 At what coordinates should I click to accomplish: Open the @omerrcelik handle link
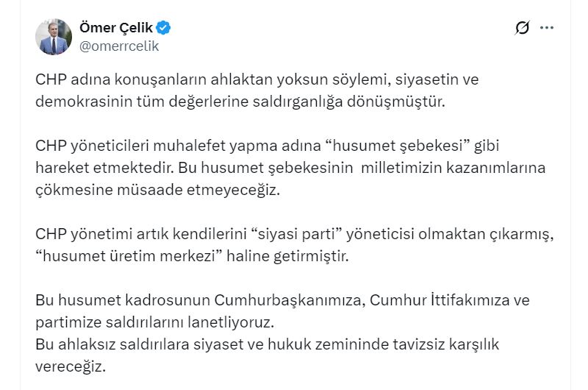click(118, 46)
